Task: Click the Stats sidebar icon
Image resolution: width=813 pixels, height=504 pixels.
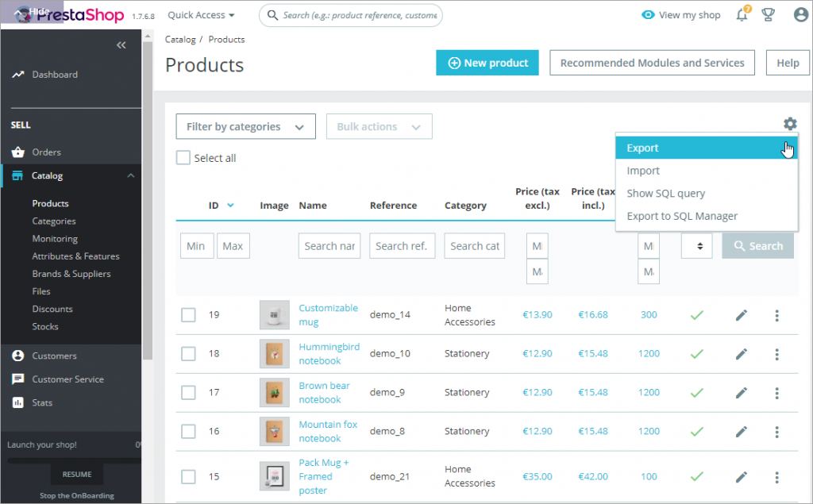Action: [18, 402]
